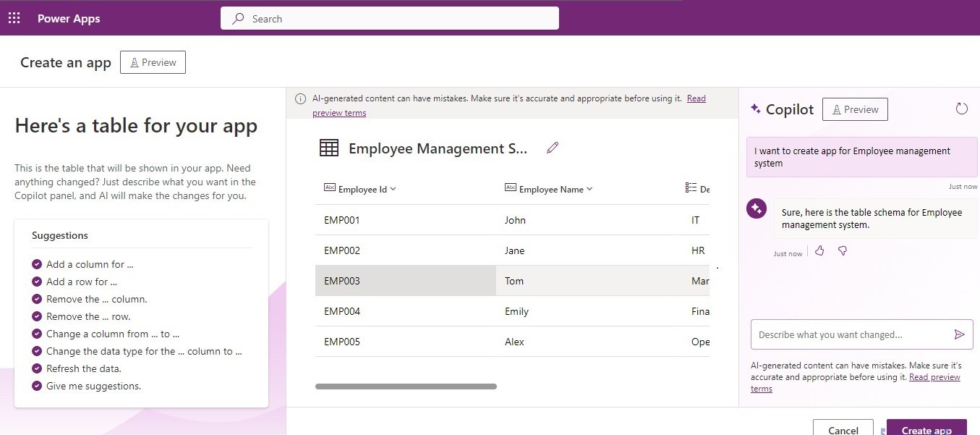Click the send arrow icon in Copilot
Viewport: 980px width, 435px height.
(959, 334)
